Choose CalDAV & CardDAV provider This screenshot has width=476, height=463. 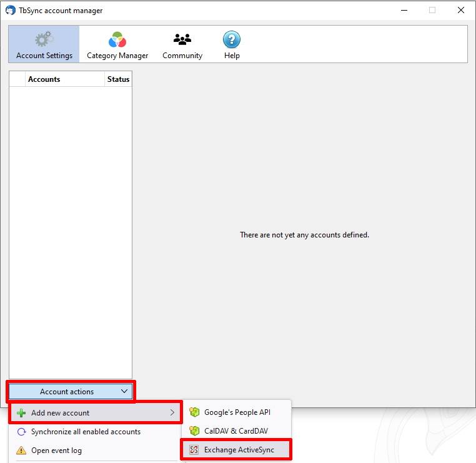pos(237,431)
